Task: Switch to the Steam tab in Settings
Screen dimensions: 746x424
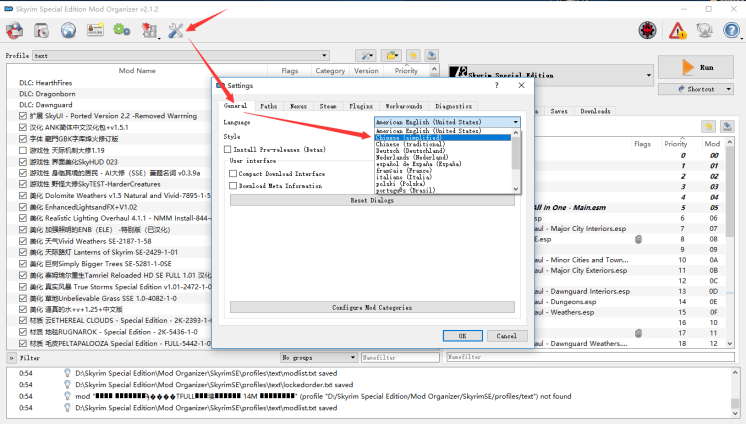Action: click(328, 106)
